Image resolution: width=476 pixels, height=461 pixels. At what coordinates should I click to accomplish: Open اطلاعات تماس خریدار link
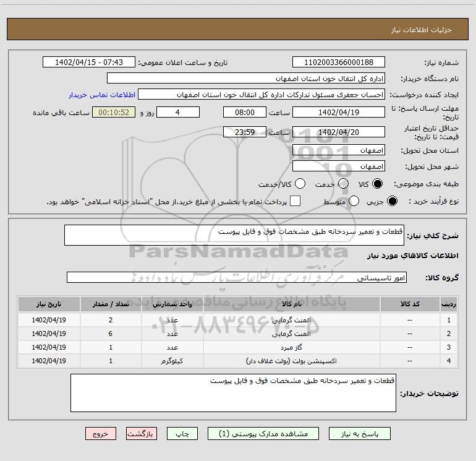(x=102, y=95)
